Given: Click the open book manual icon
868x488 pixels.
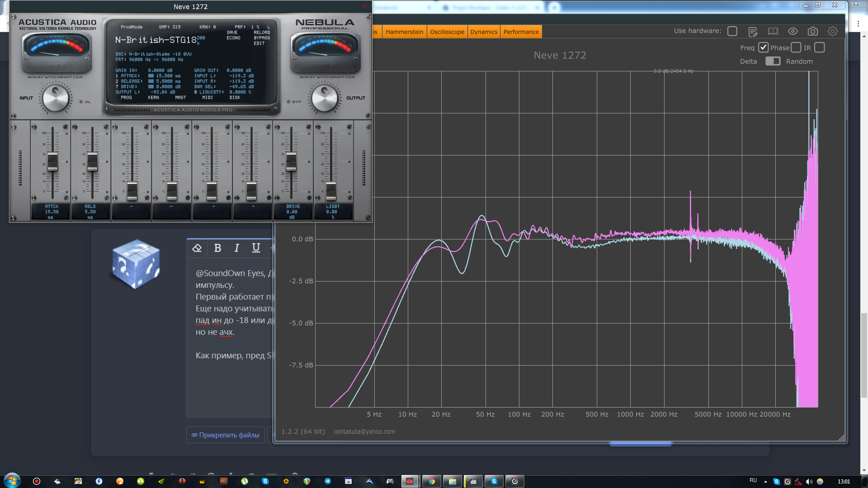Looking at the screenshot, I should point(773,31).
